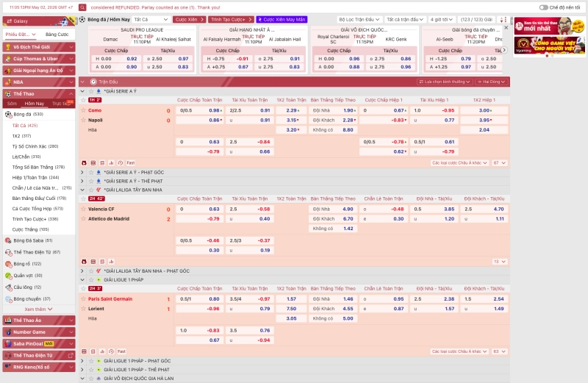Click the live stream icon below the Como vs Napoli match
Viewport: 588px width, 383px height.
(x=84, y=162)
